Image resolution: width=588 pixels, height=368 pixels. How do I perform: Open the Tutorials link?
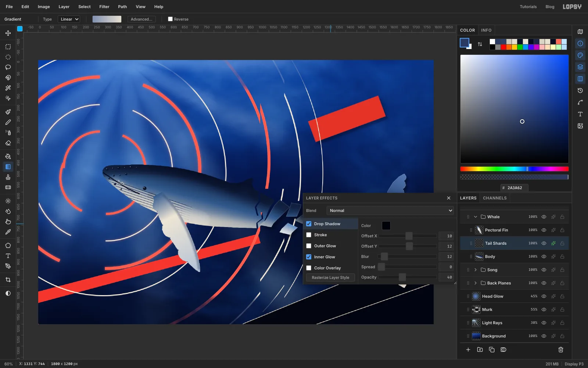[x=528, y=7]
